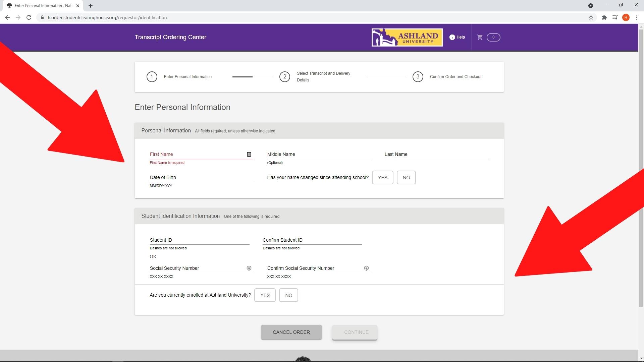Click the Student ID input field
The width and height of the screenshot is (644, 362).
pyautogui.click(x=199, y=240)
